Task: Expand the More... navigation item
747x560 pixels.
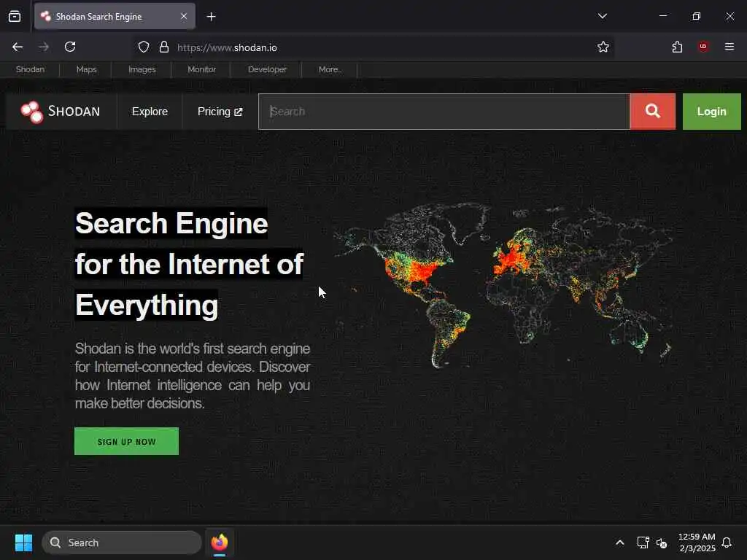Action: 330,69
